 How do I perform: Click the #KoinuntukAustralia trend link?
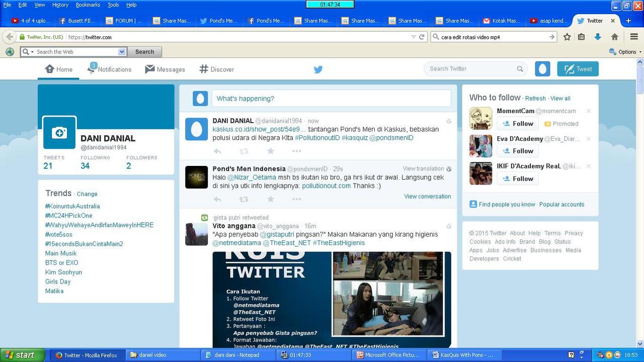pyautogui.click(x=72, y=206)
